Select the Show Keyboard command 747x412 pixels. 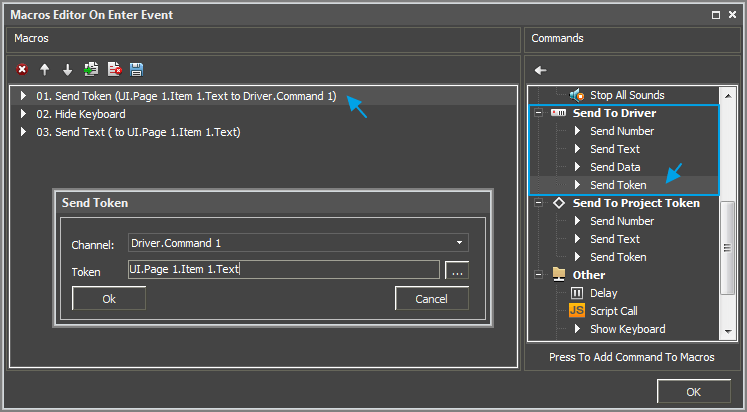[627, 329]
